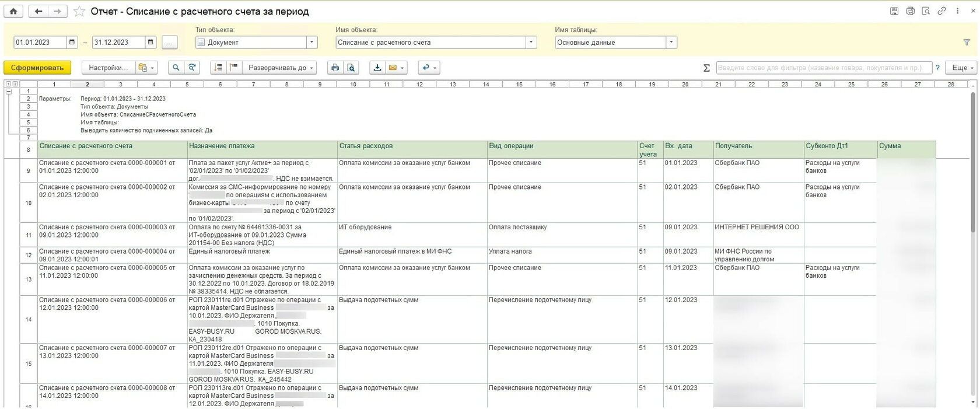
Task: Click the Настройки... button
Action: (108, 68)
